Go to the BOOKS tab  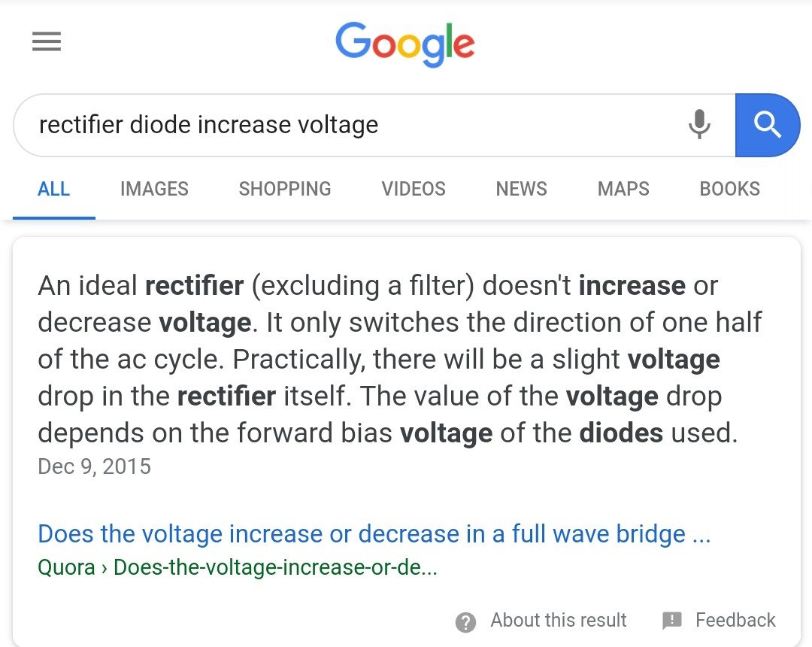(x=729, y=189)
